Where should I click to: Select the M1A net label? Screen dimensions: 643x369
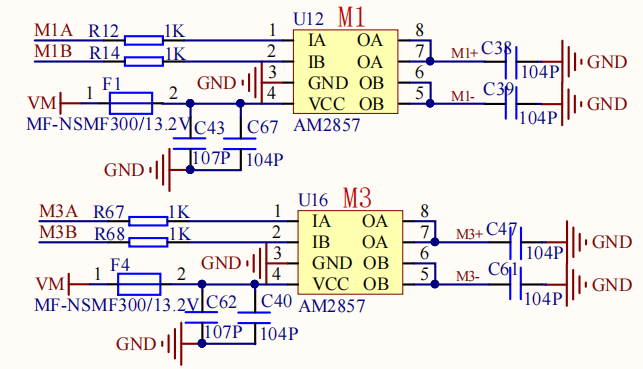(x=53, y=30)
